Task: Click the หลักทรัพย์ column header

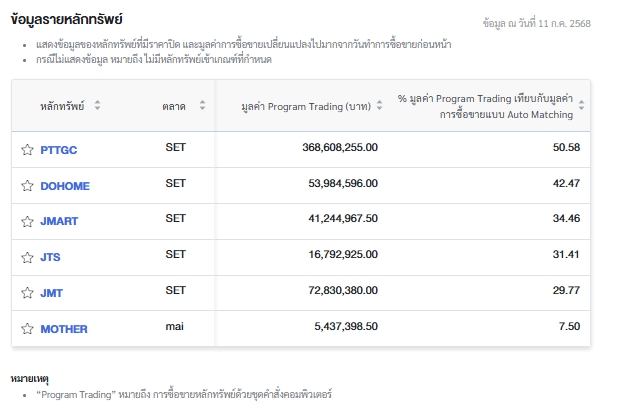Action: [x=62, y=106]
